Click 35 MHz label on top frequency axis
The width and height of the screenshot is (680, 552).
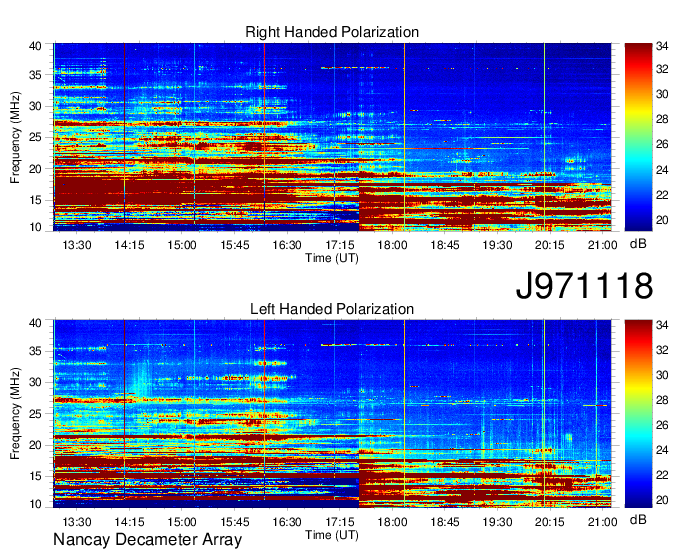(x=36, y=75)
